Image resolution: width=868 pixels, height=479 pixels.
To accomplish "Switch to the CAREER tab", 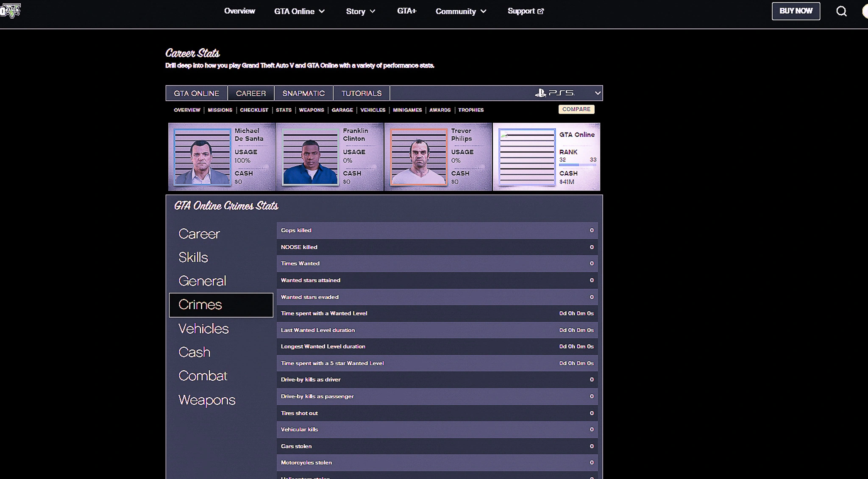I will tap(251, 93).
